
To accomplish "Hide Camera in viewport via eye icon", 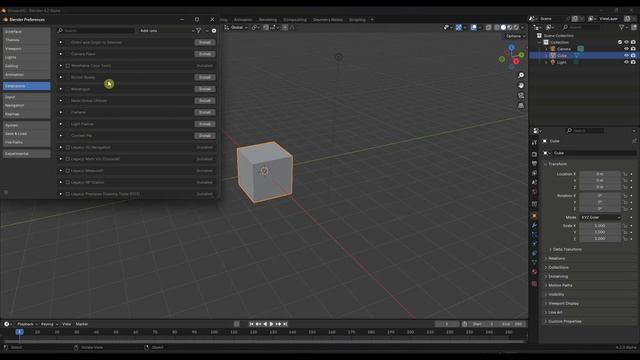I will pyautogui.click(x=627, y=49).
